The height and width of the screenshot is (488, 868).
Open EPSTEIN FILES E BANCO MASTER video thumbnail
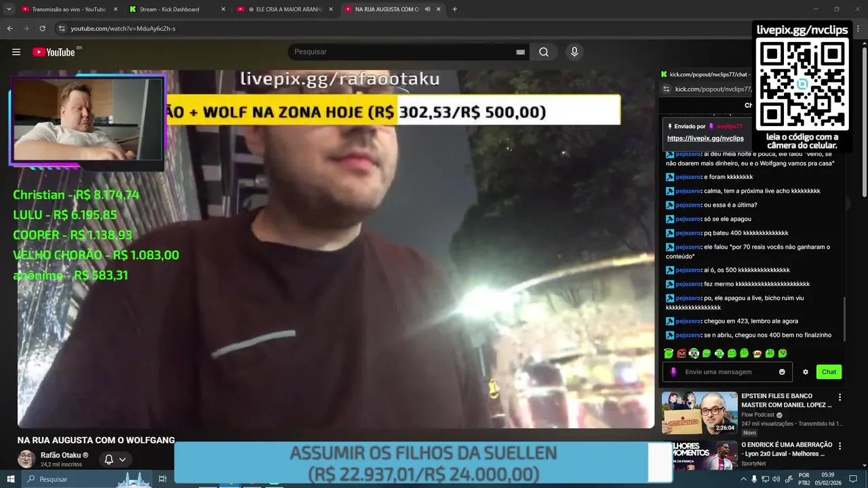tap(699, 413)
